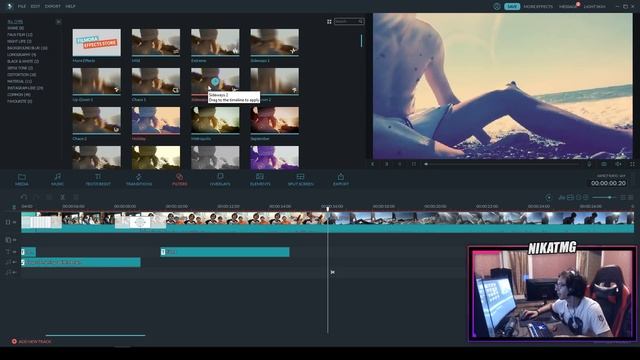Click the timeline cut scissors icon

[62, 197]
